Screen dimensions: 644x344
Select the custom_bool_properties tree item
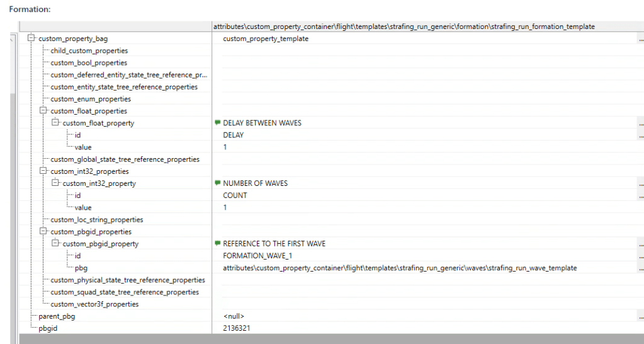pos(89,63)
